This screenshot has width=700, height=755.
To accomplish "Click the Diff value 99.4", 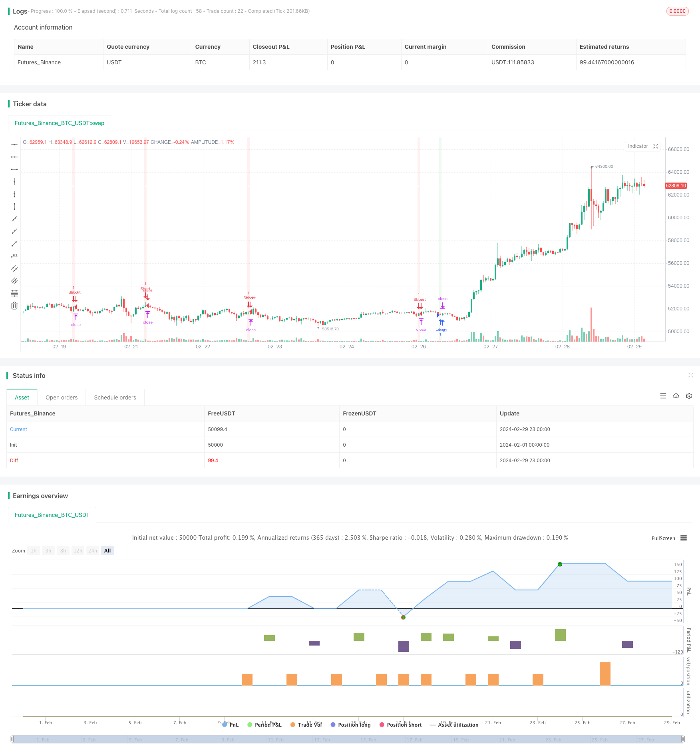I will coord(213,460).
